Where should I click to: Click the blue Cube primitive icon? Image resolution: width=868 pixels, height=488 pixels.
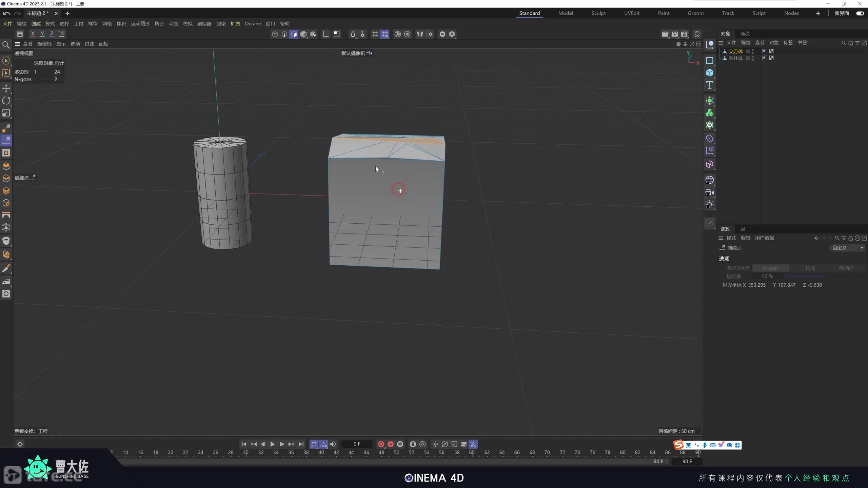[709, 73]
